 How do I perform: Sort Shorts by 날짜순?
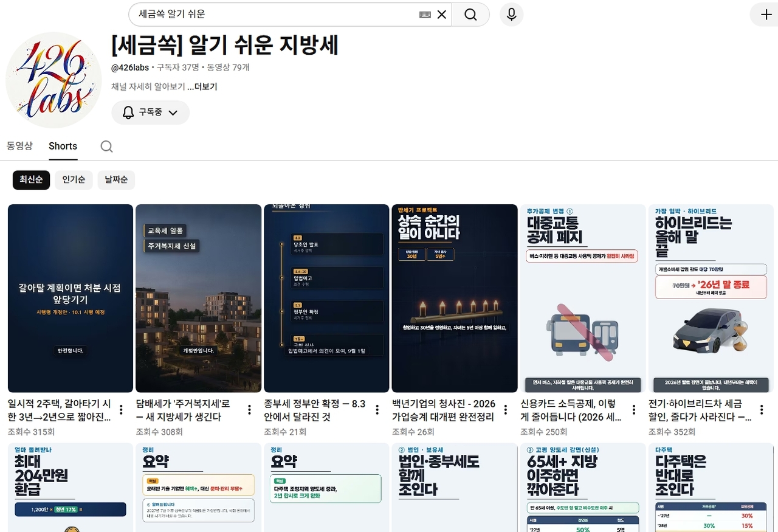pos(116,180)
